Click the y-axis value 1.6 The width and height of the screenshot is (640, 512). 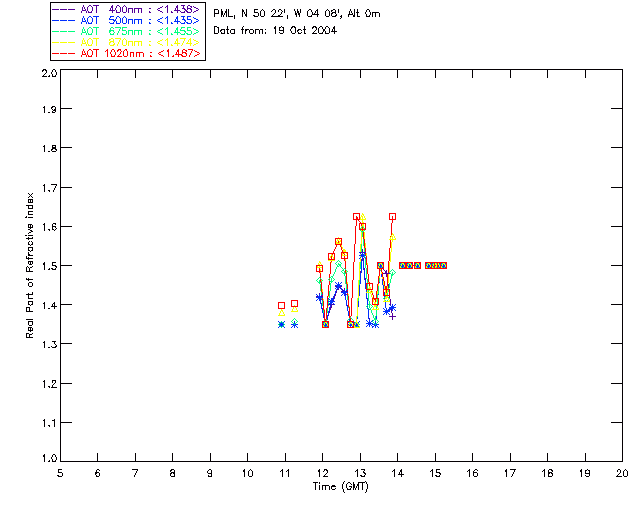(49, 227)
